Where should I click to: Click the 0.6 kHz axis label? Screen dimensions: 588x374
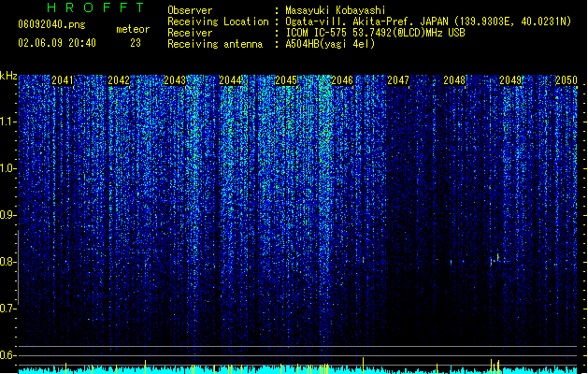pos(8,355)
